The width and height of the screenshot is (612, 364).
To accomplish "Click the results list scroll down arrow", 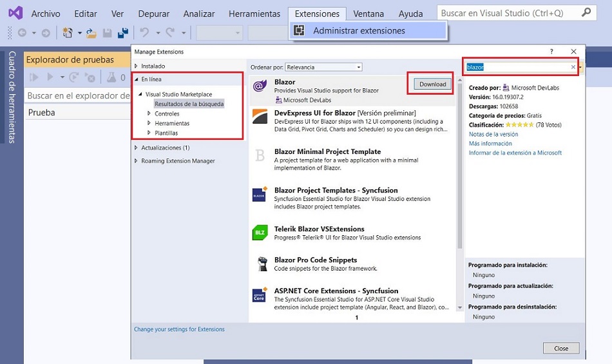I will point(460,307).
